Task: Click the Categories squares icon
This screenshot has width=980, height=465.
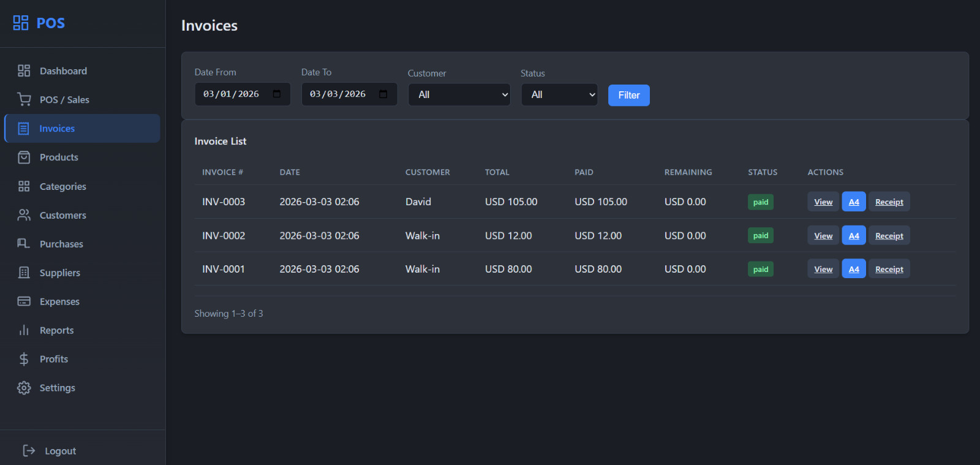Action: click(24, 186)
